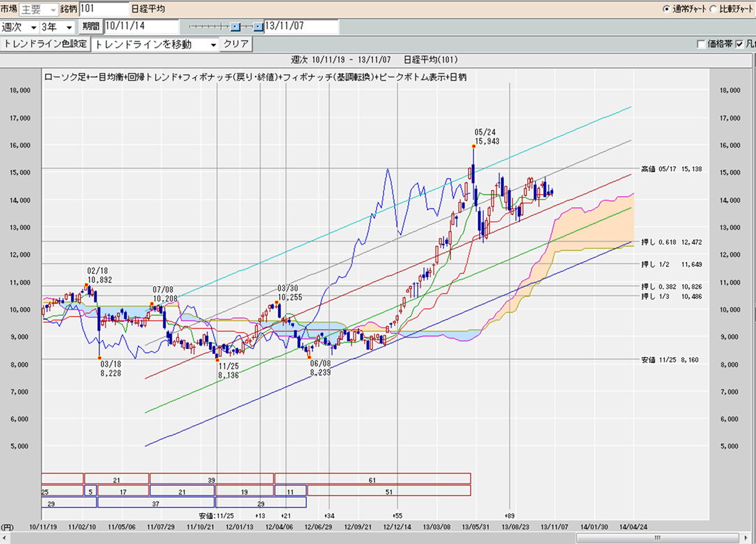Screen dimensions: 756x544
Task: Click the 押し 1/2 11,649 label
Action: (672, 265)
